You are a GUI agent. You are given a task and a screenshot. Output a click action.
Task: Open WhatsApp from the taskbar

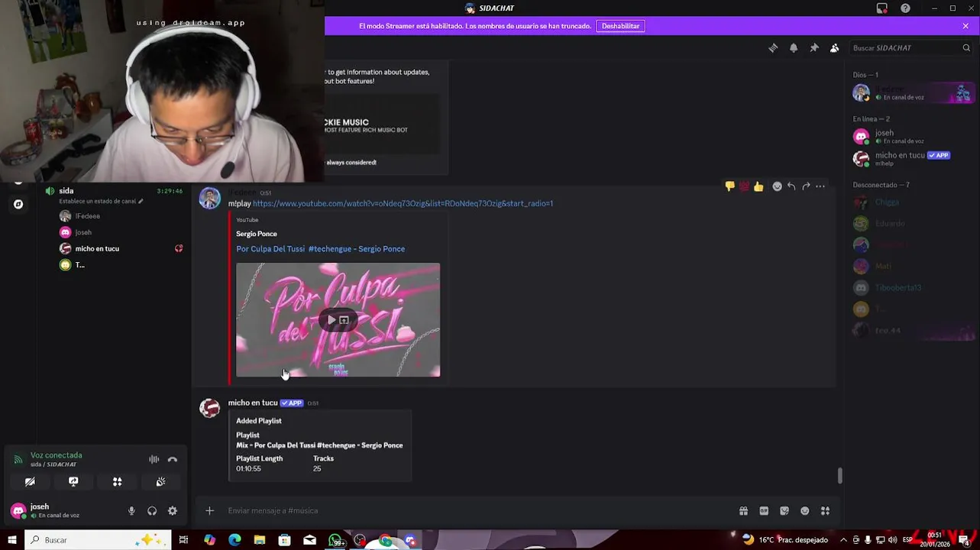(336, 540)
